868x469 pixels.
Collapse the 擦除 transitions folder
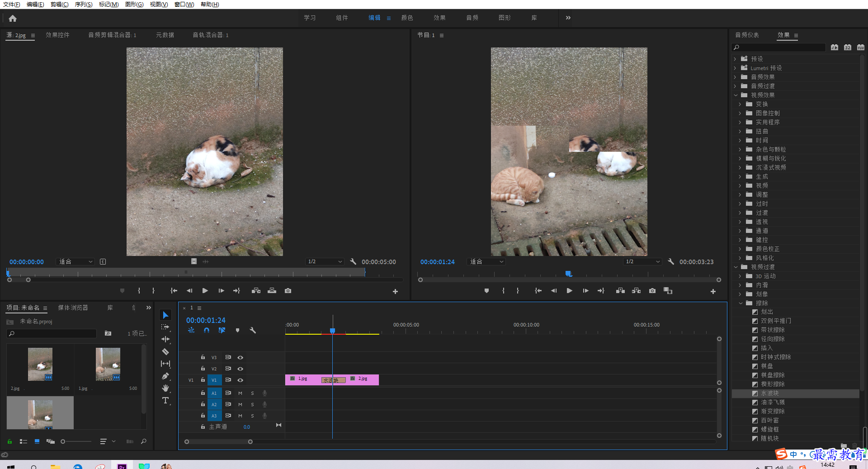pos(741,303)
